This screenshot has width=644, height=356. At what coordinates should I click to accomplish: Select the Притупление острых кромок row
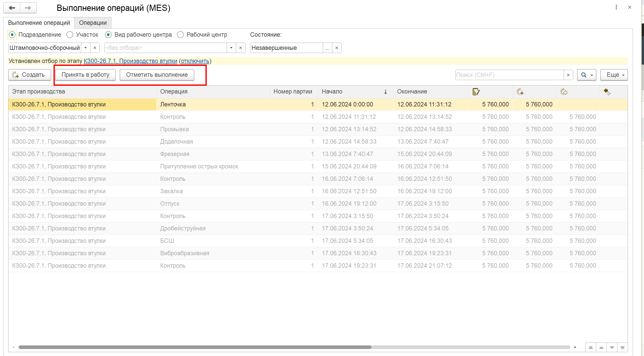coord(318,166)
